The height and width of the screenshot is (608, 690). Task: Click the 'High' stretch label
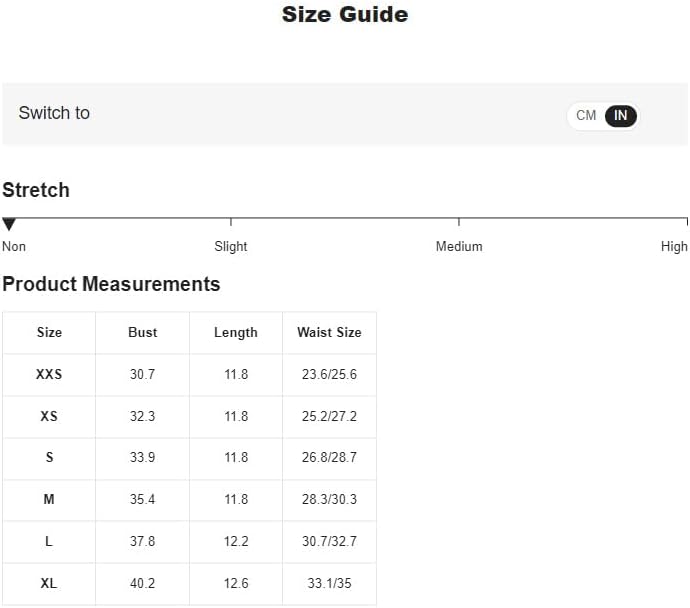[674, 246]
